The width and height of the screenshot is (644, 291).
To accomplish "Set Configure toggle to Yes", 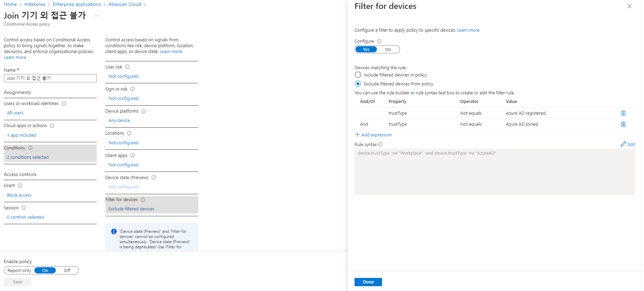I will (366, 50).
